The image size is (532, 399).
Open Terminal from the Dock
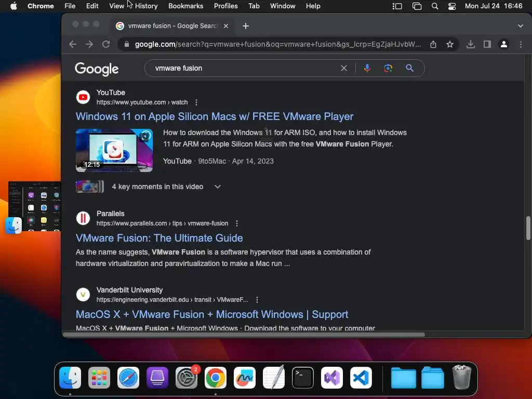pyautogui.click(x=303, y=378)
